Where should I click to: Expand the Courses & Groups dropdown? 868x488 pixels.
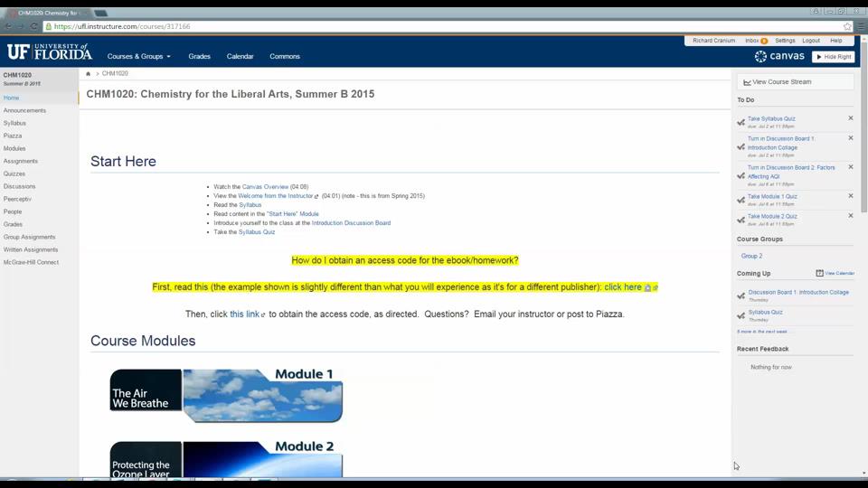[138, 56]
